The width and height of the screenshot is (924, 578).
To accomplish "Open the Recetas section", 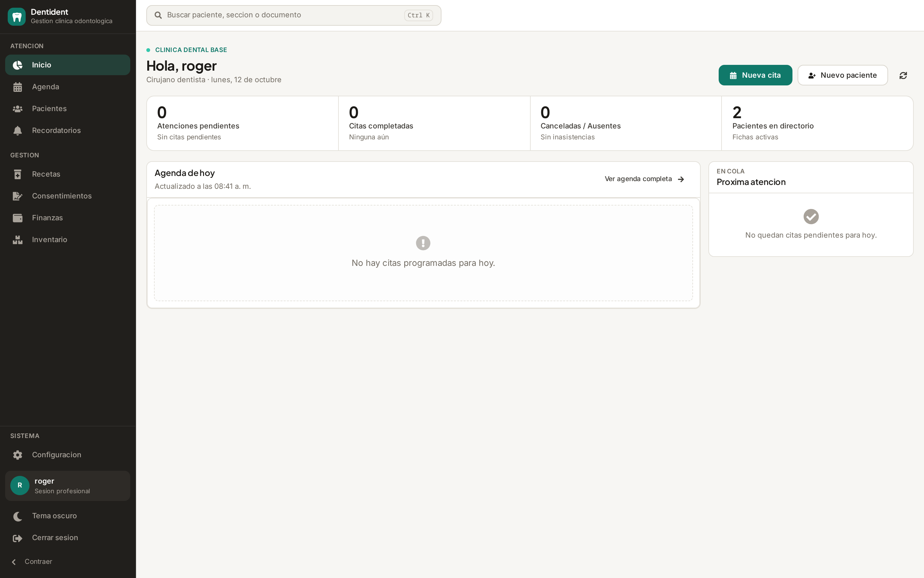I will pos(68,174).
